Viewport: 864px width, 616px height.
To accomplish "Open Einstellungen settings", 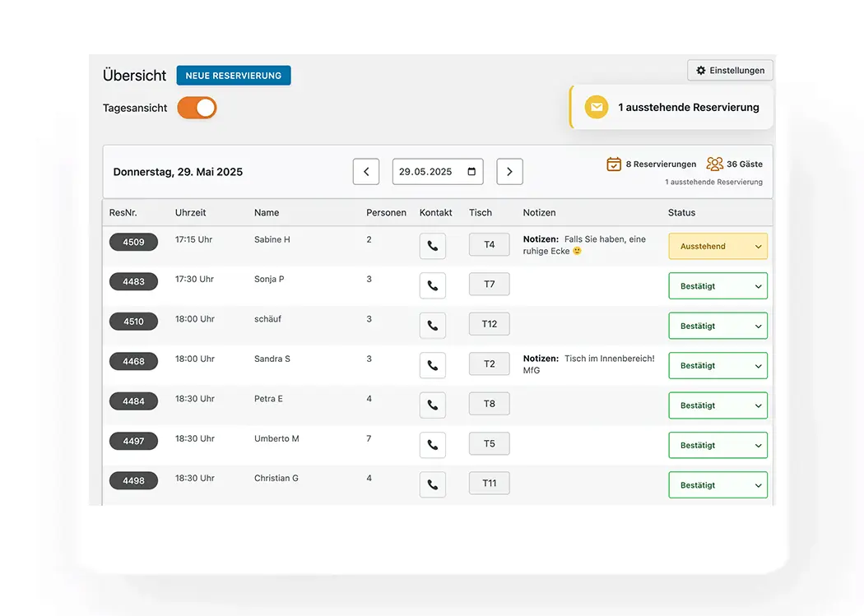I will point(730,71).
